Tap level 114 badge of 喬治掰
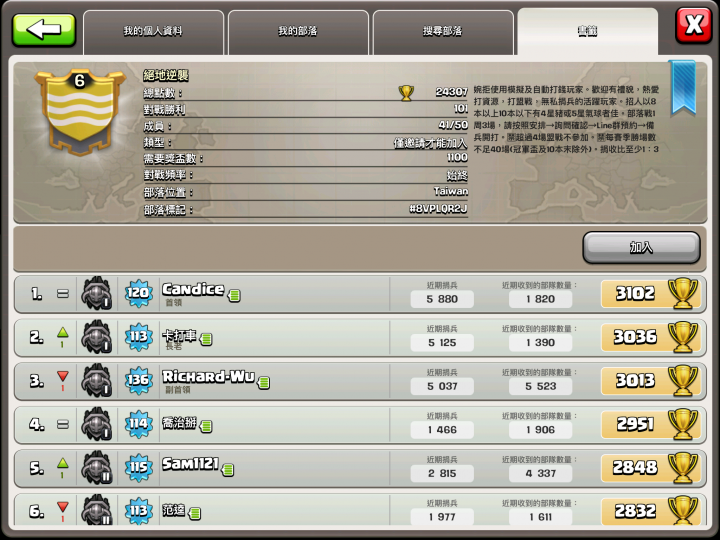This screenshot has width=720, height=540. pos(138,423)
